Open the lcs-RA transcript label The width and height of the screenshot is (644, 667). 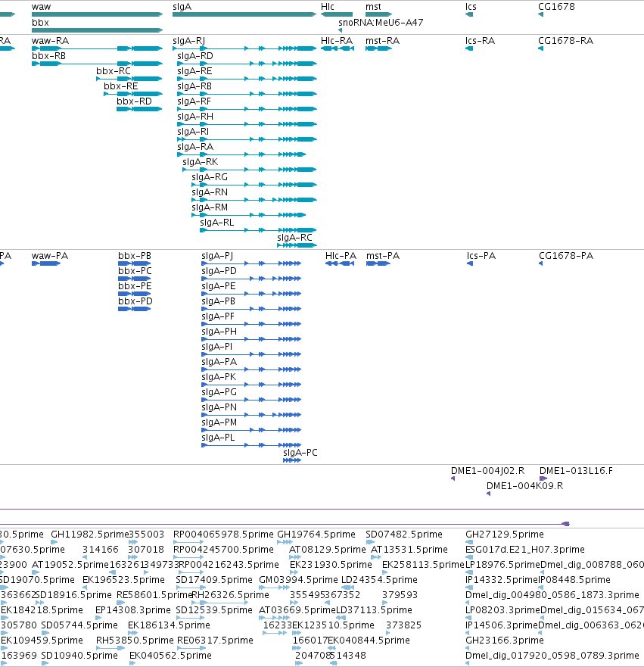pyautogui.click(x=480, y=41)
